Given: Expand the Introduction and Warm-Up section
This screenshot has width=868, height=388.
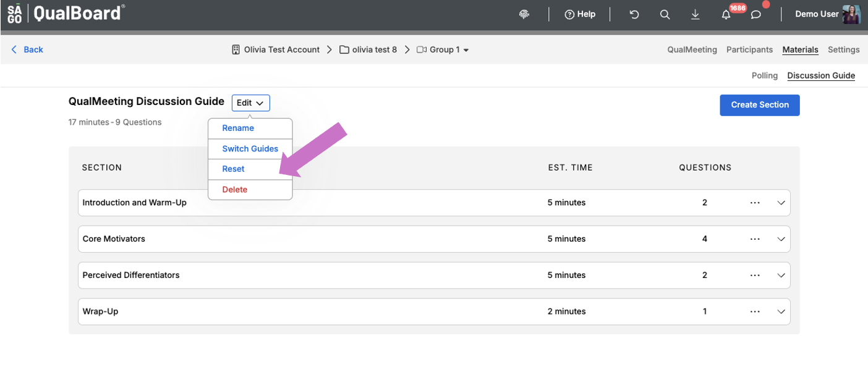Looking at the screenshot, I should (x=781, y=203).
